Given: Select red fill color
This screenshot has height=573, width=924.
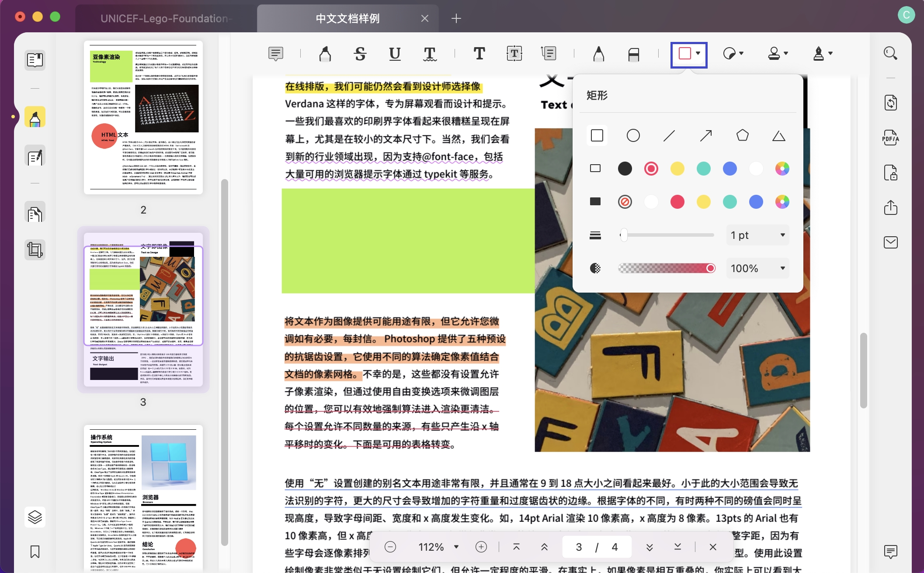Looking at the screenshot, I should pos(677,202).
